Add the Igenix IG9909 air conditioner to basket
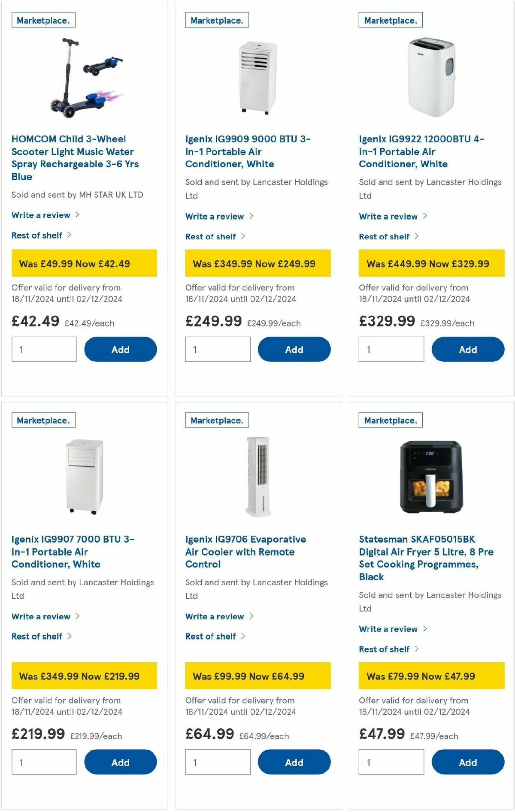Image resolution: width=515 pixels, height=812 pixels. [294, 349]
